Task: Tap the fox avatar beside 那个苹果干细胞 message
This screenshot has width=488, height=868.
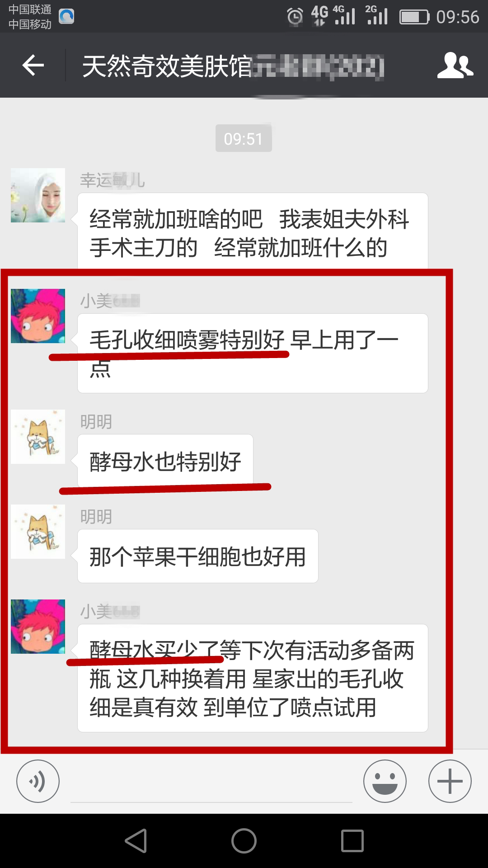Action: pos(38,532)
